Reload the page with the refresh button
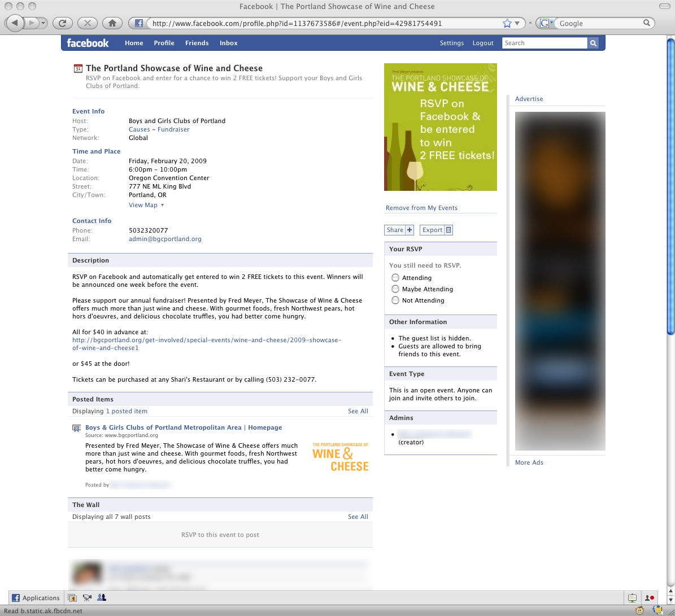Viewport: 675px width, 616px height. click(x=63, y=23)
